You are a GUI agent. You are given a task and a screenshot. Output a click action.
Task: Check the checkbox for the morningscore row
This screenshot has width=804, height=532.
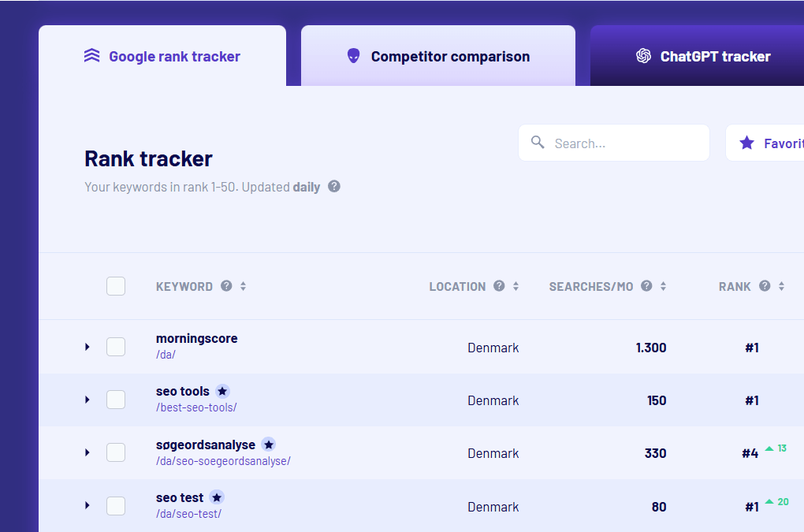pos(115,347)
